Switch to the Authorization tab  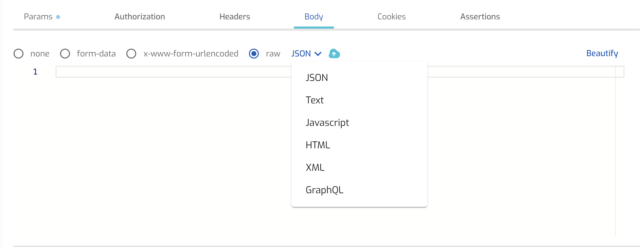pos(140,17)
